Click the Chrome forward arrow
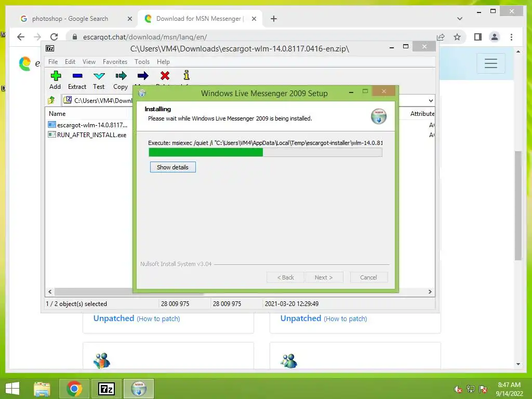 point(37,37)
